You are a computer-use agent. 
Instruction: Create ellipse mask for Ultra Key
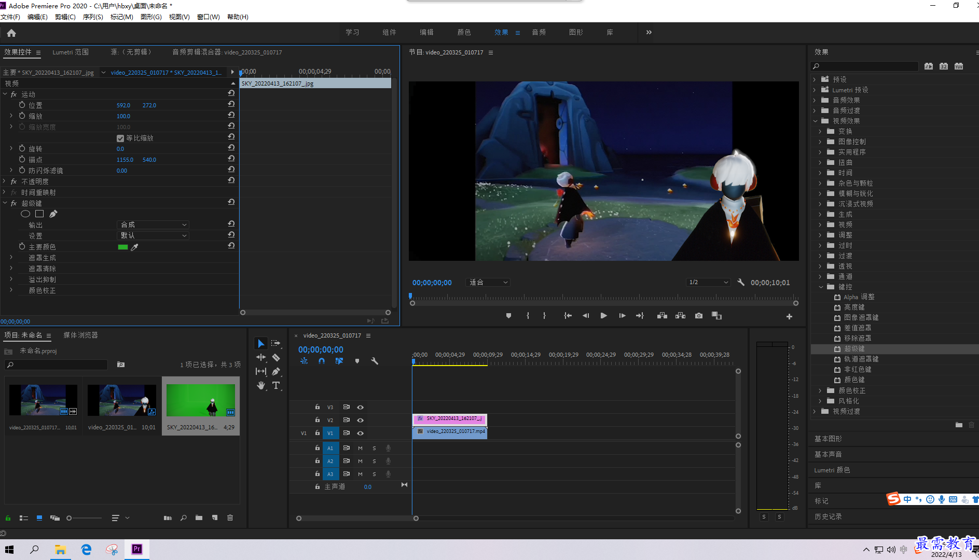tap(25, 214)
